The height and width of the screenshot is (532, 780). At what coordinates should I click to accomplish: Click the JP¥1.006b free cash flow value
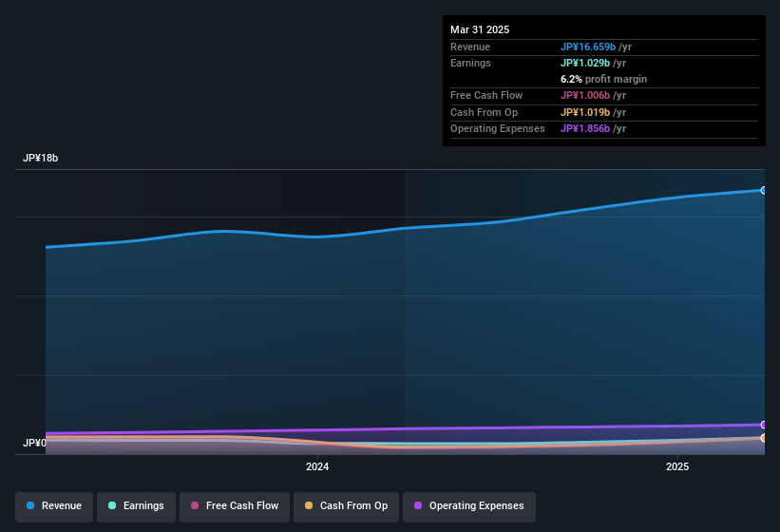coord(585,95)
